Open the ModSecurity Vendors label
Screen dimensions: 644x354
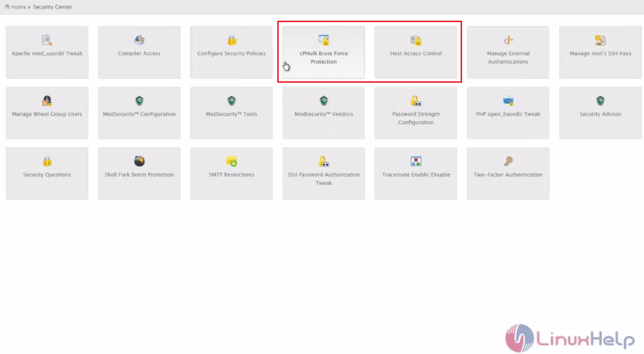click(324, 114)
